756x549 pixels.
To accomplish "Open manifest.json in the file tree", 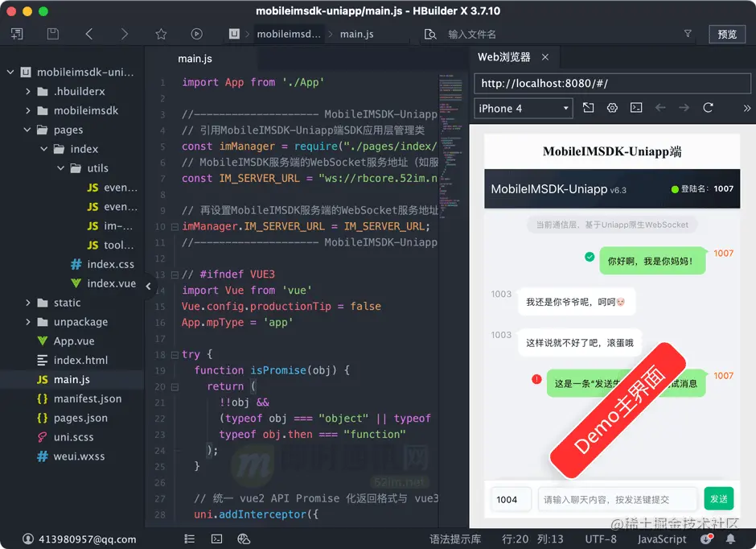I will [88, 398].
